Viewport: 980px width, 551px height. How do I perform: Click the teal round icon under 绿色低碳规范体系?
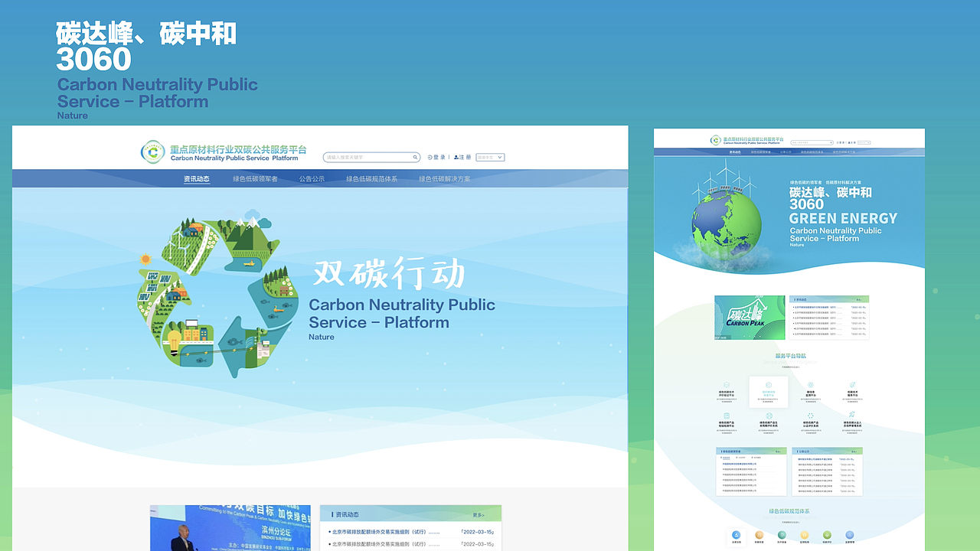(782, 536)
